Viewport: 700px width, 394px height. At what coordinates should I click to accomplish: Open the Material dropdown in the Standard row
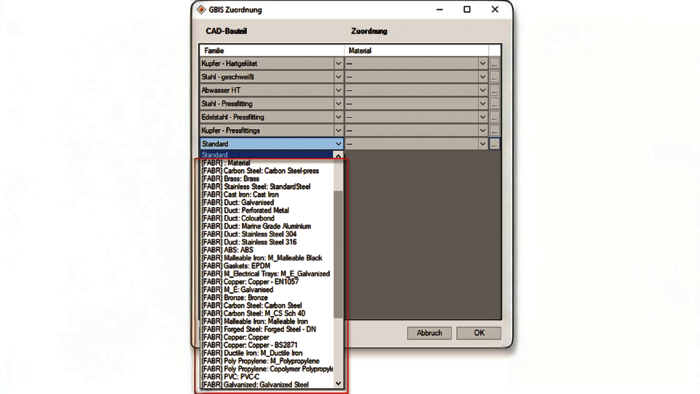pos(483,144)
